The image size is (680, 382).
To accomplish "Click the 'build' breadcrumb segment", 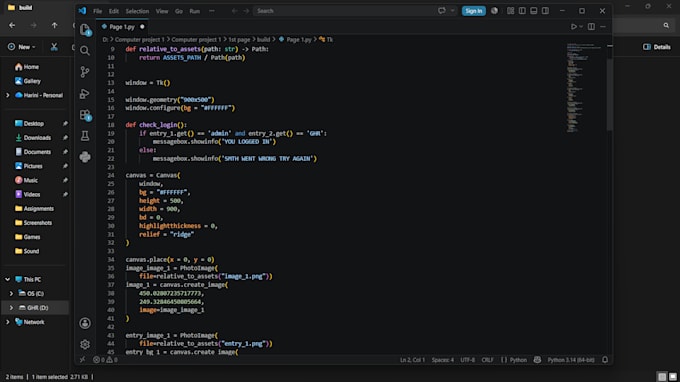I will pos(263,39).
